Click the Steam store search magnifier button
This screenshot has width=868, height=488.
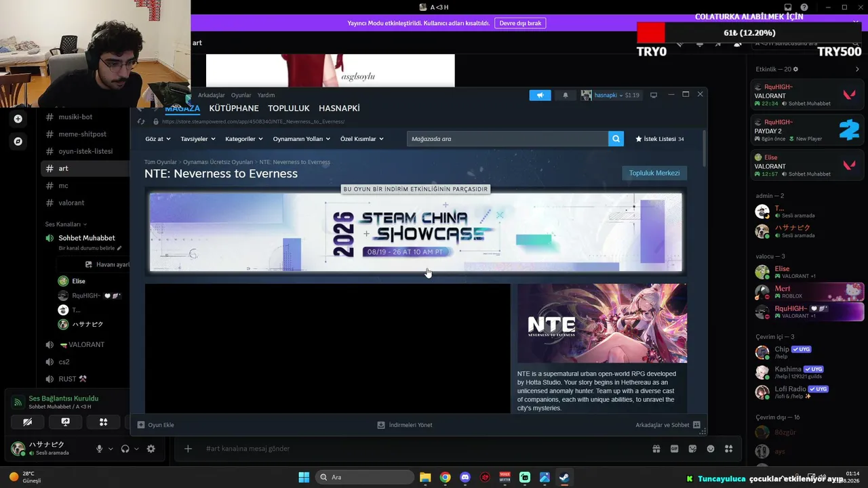coord(616,139)
